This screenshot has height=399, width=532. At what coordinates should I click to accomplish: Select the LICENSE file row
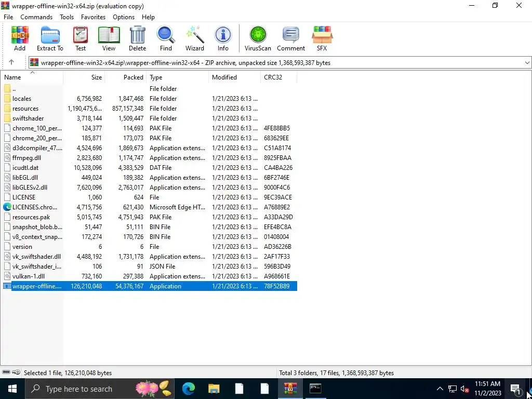pyautogui.click(x=149, y=197)
